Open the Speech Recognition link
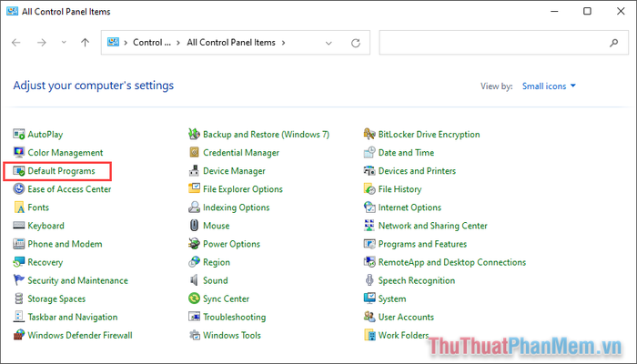637x364 pixels. [x=417, y=280]
